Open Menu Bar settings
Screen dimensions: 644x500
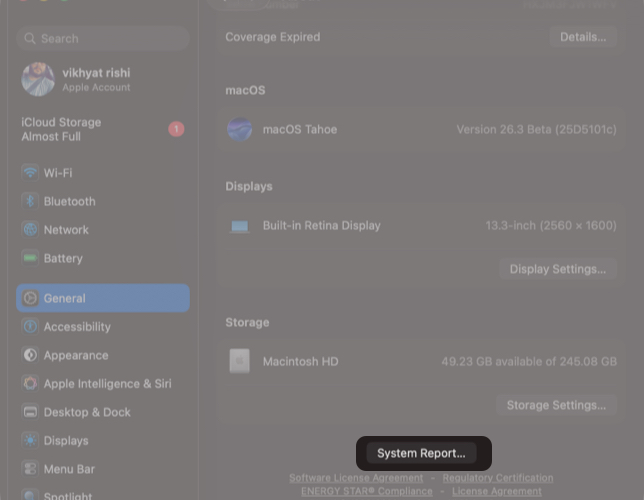[x=69, y=469]
